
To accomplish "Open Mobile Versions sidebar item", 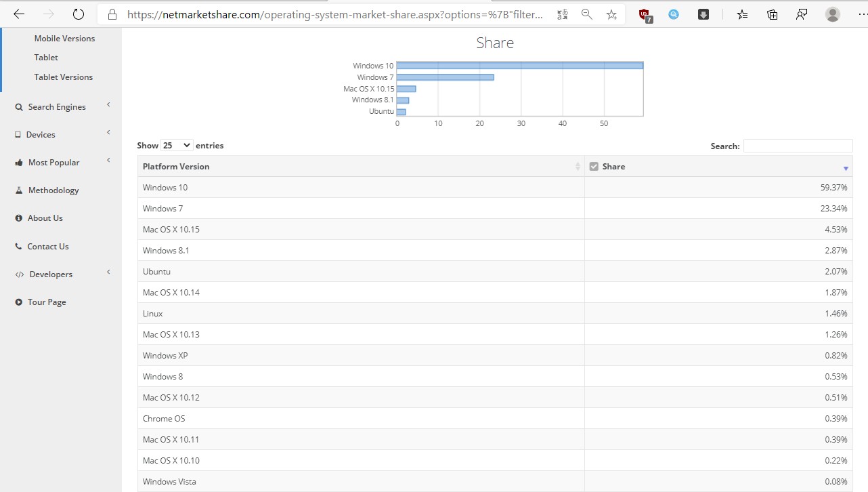I will click(x=64, y=39).
